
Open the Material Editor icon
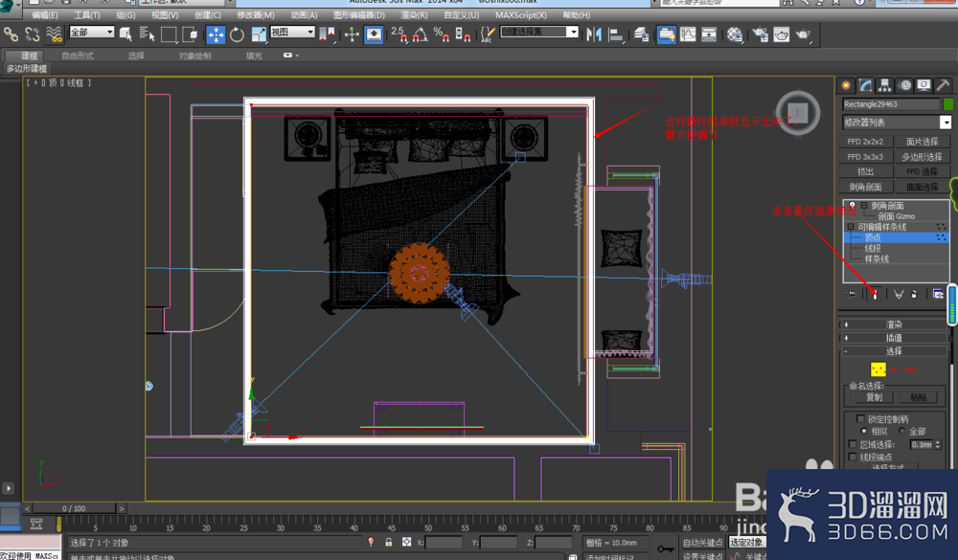[x=735, y=34]
